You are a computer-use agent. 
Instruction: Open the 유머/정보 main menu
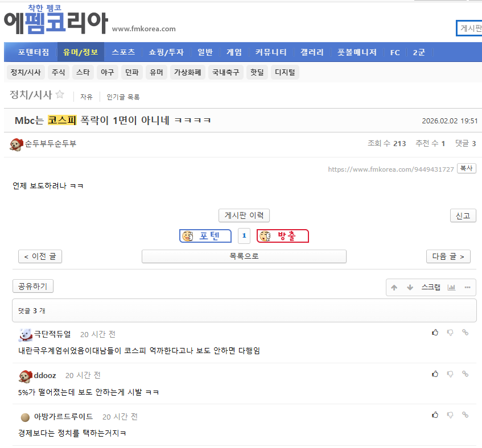[x=81, y=52]
